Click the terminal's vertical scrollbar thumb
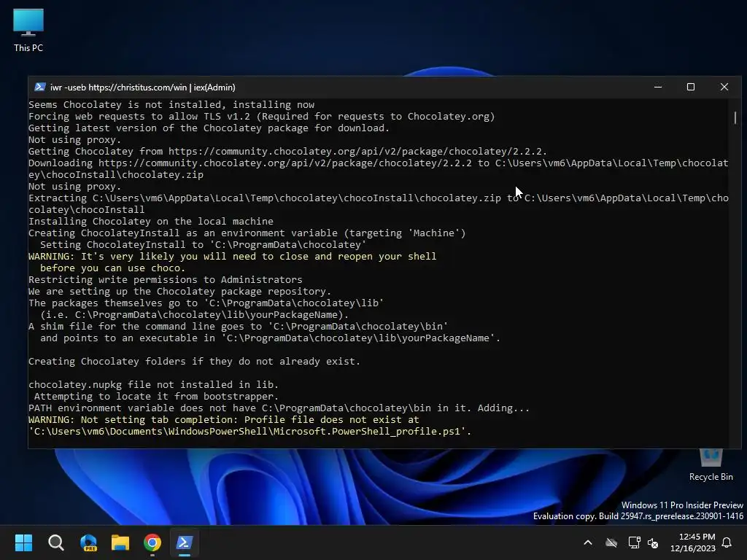 pos(735,117)
